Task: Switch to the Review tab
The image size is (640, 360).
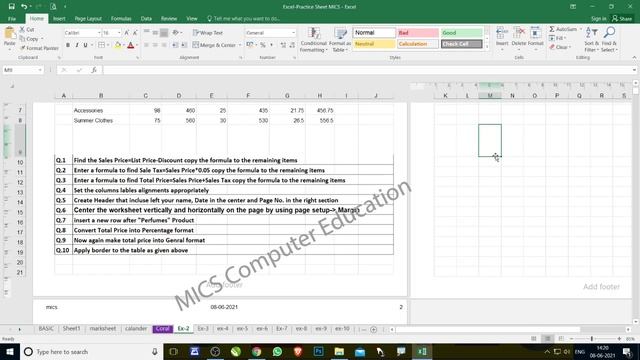Action: point(169,19)
